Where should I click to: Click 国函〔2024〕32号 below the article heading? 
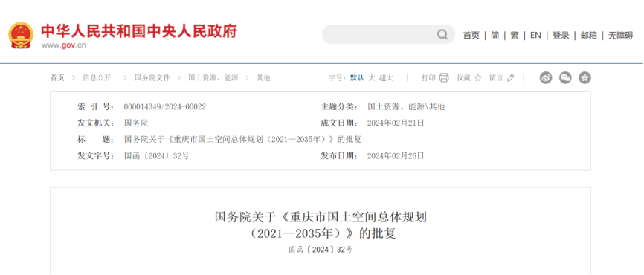tap(321, 250)
